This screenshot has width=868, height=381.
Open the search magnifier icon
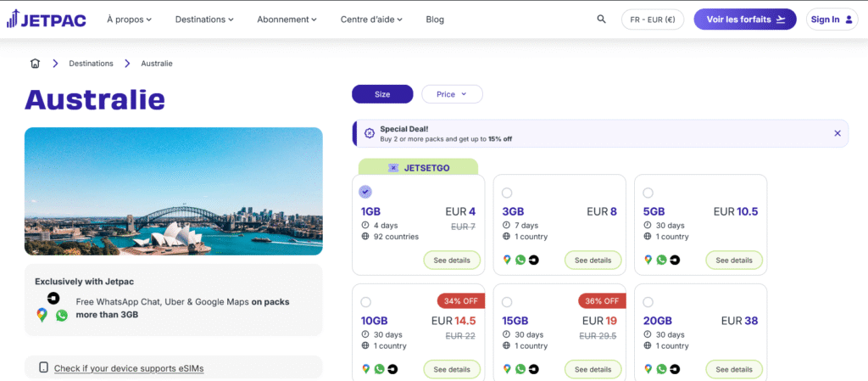pos(601,20)
